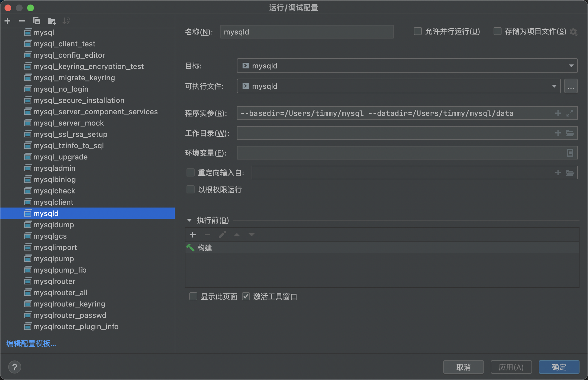The height and width of the screenshot is (380, 588).
Task: Select mysql_secure_installation configuration
Action: [x=88, y=100]
